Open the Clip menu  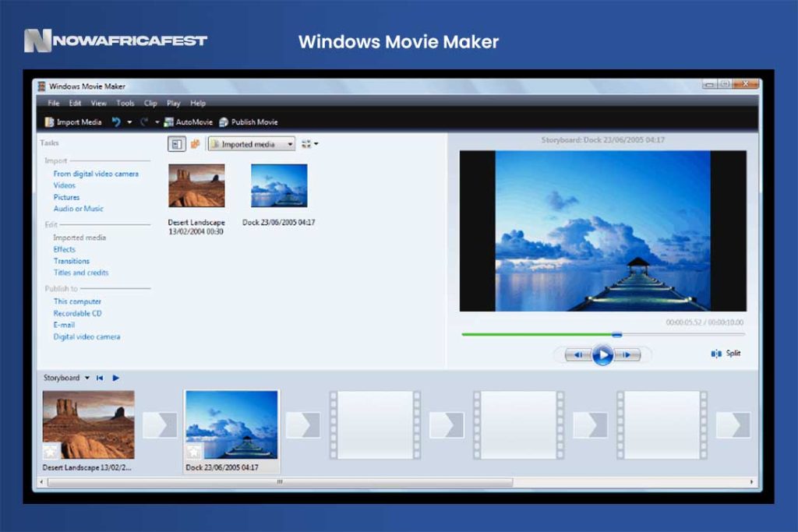(150, 104)
